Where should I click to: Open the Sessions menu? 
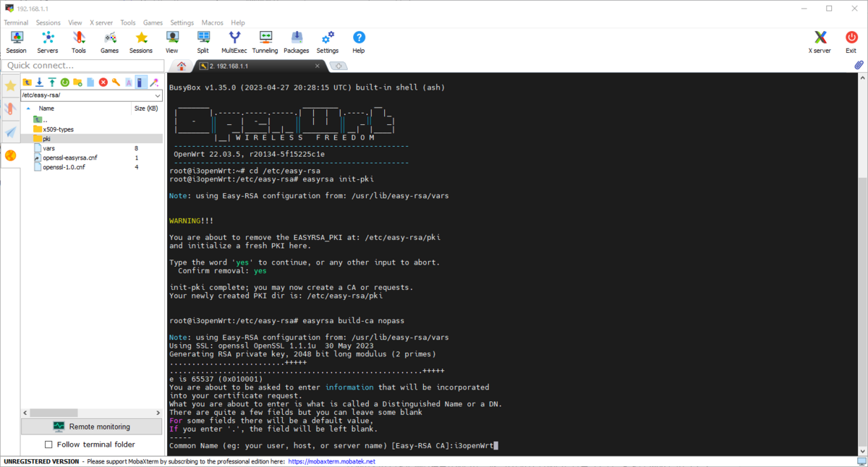point(48,22)
